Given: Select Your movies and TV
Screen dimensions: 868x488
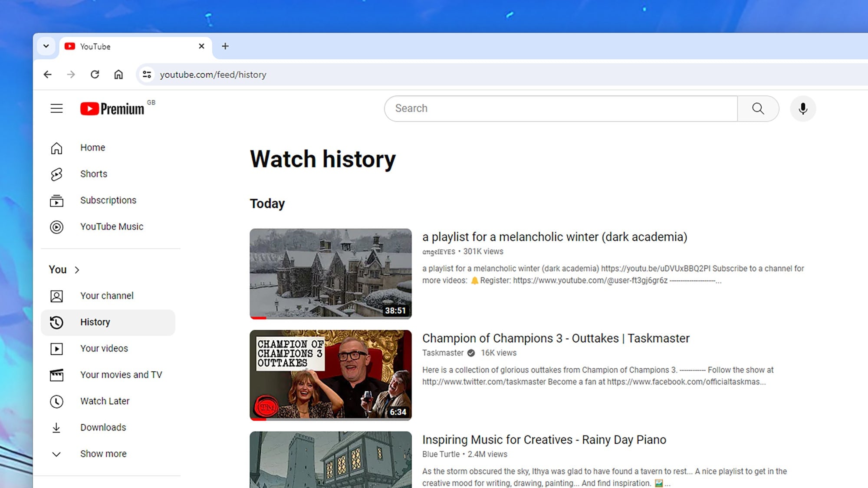Looking at the screenshot, I should coord(121,374).
